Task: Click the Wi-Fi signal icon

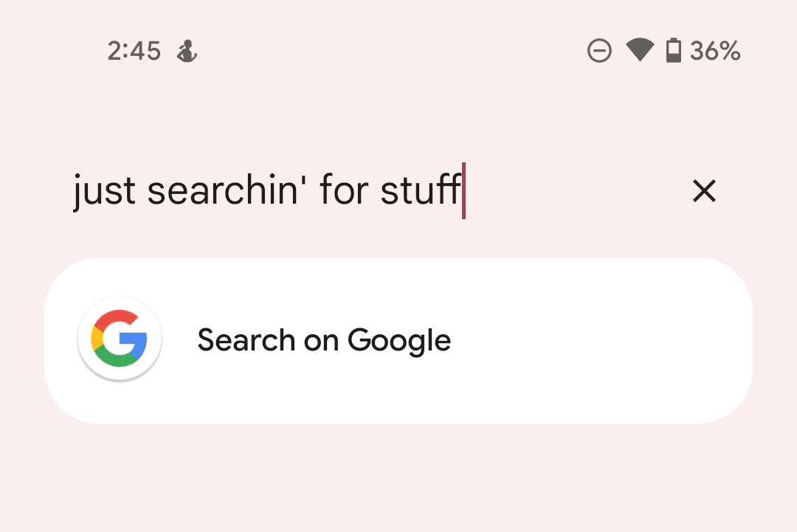Action: click(x=639, y=50)
